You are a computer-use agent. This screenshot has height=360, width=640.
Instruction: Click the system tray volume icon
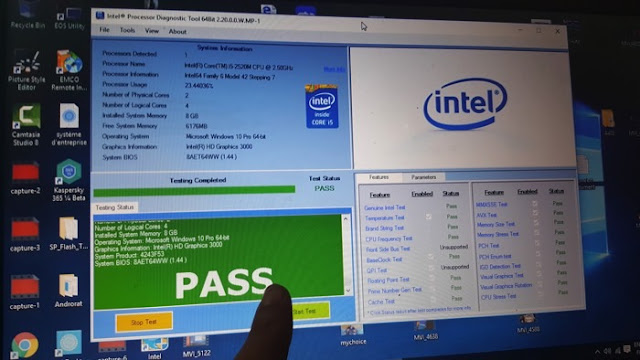[x=607, y=351]
